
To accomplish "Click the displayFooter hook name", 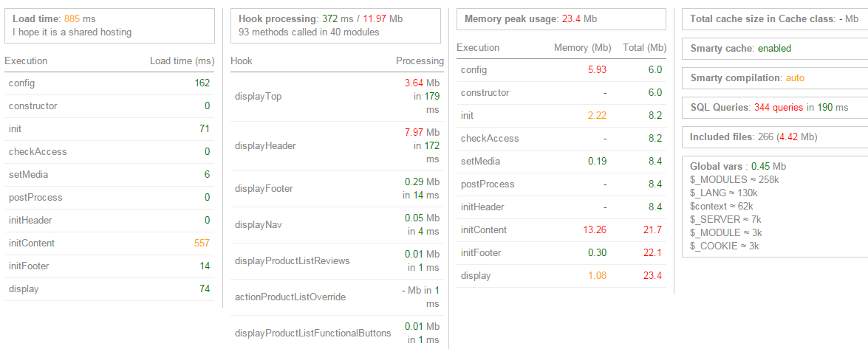I will point(263,189).
